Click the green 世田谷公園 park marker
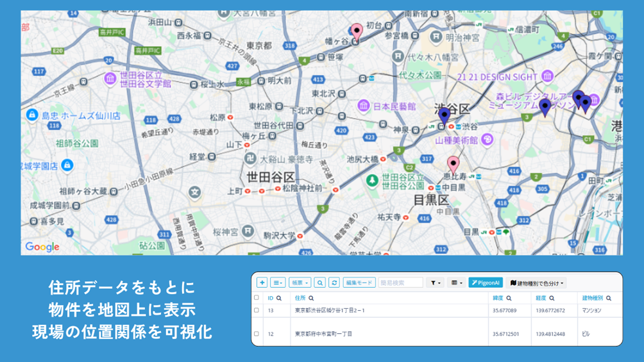Viewport: 644px width, 362px height. click(x=372, y=180)
